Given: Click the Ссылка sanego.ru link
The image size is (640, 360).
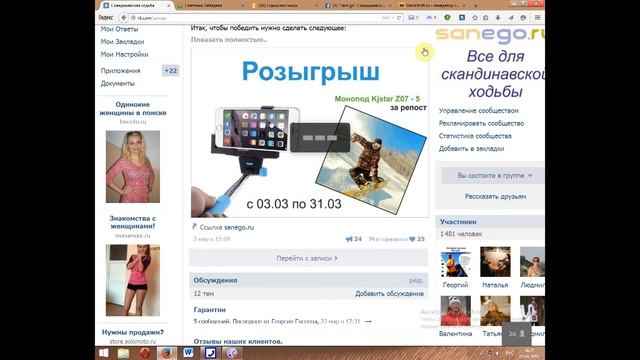Looking at the screenshot, I should [x=227, y=227].
